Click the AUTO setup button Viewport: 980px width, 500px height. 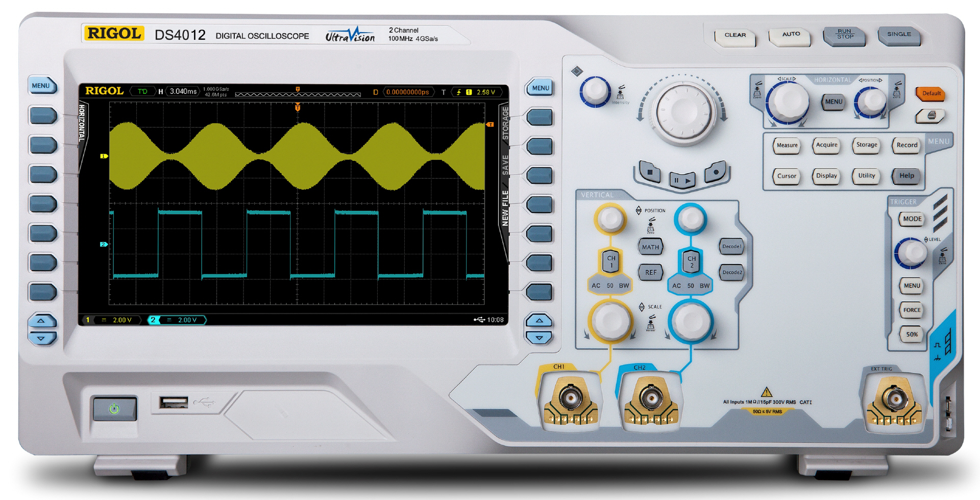pyautogui.click(x=790, y=36)
